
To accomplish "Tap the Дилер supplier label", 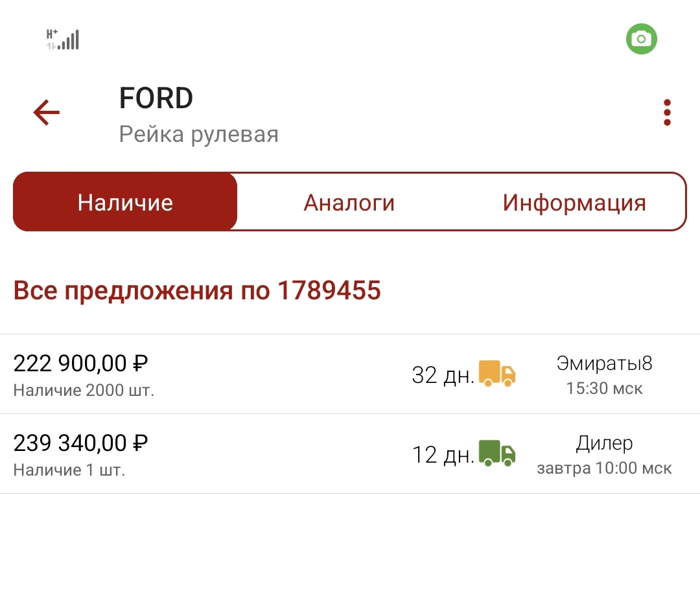I will click(x=604, y=443).
